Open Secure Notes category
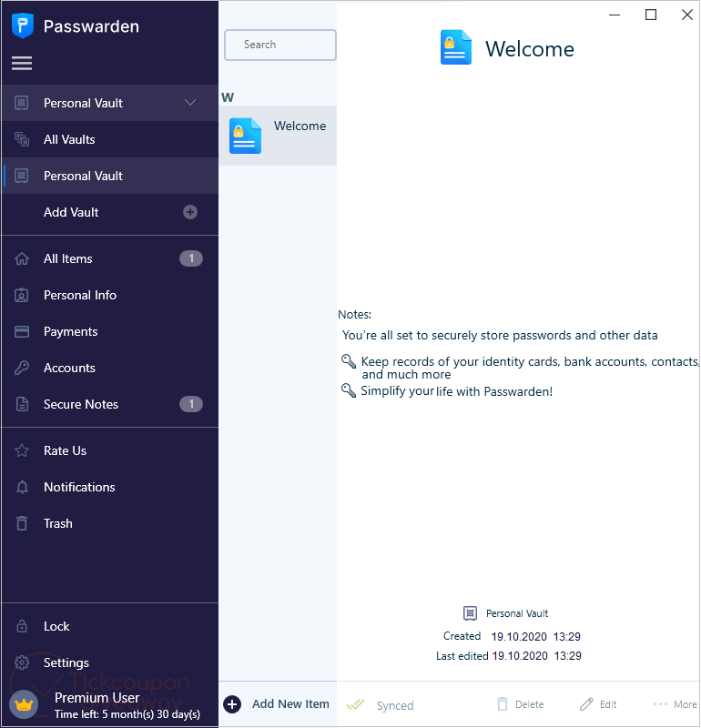 [110, 404]
